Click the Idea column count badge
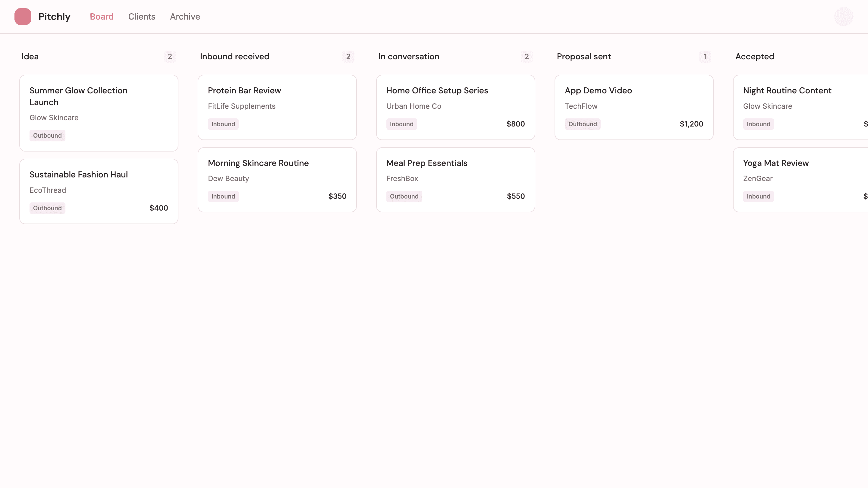868x488 pixels. (170, 57)
